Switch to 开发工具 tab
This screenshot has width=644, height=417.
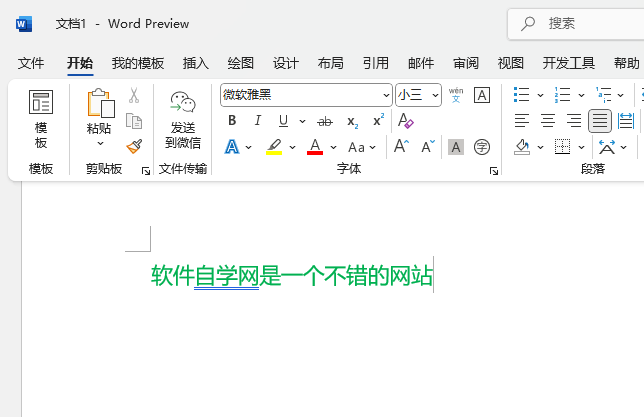pos(568,63)
